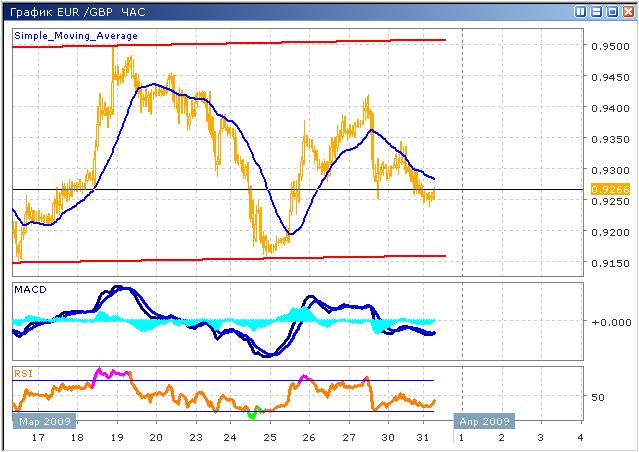Click date 31 on the time axis
The image size is (639, 452).
(423, 438)
